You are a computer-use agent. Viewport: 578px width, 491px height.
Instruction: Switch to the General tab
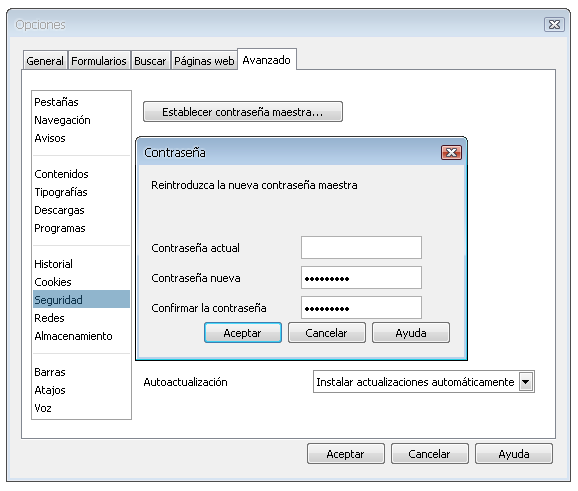[x=45, y=60]
